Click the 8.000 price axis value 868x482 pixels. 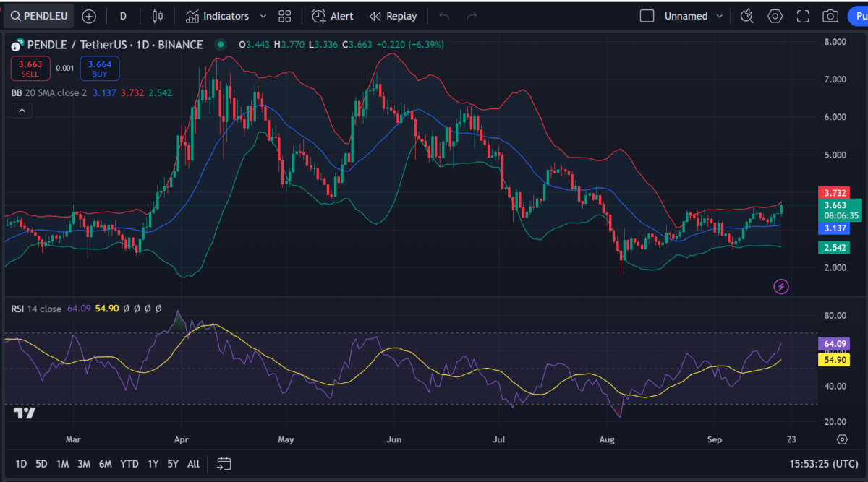[835, 42]
